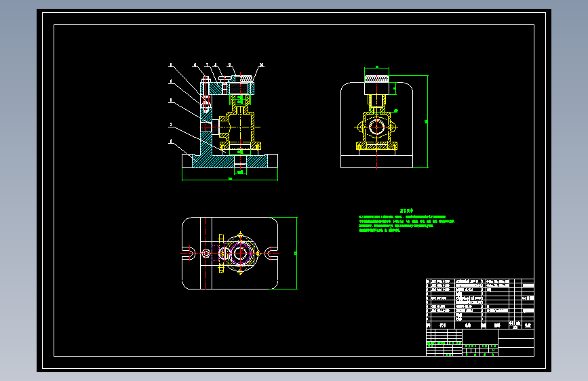Select the tall green height dimension beside the side view
This screenshot has width=588, height=381.
coord(427,121)
